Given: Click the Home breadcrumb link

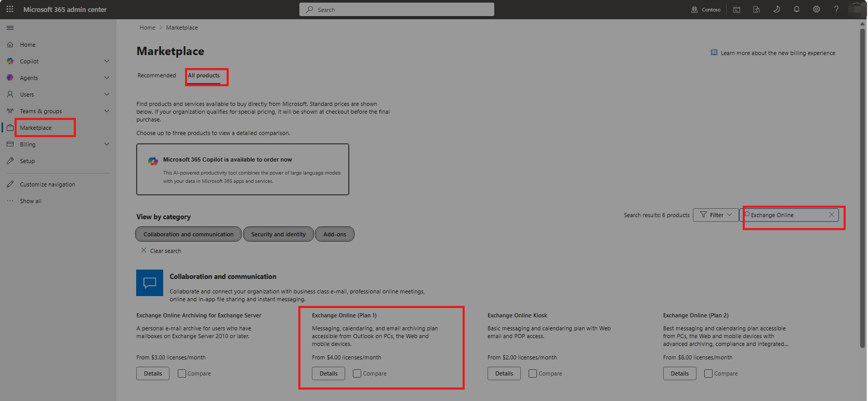Looking at the screenshot, I should 148,28.
